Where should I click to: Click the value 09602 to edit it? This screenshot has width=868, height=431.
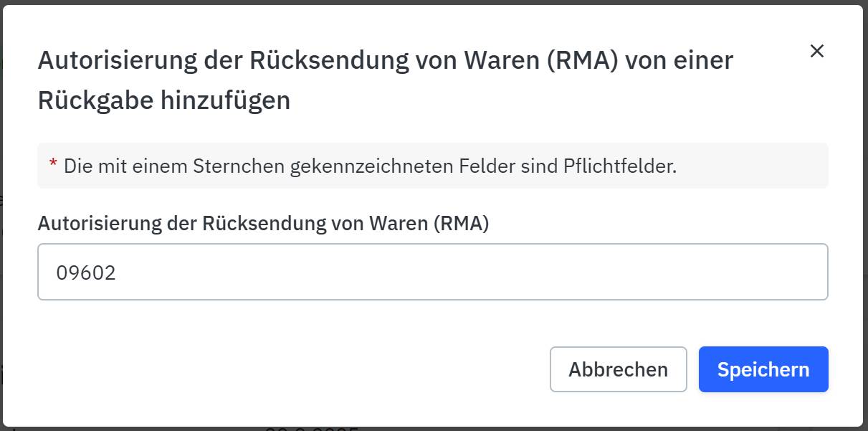click(x=86, y=272)
